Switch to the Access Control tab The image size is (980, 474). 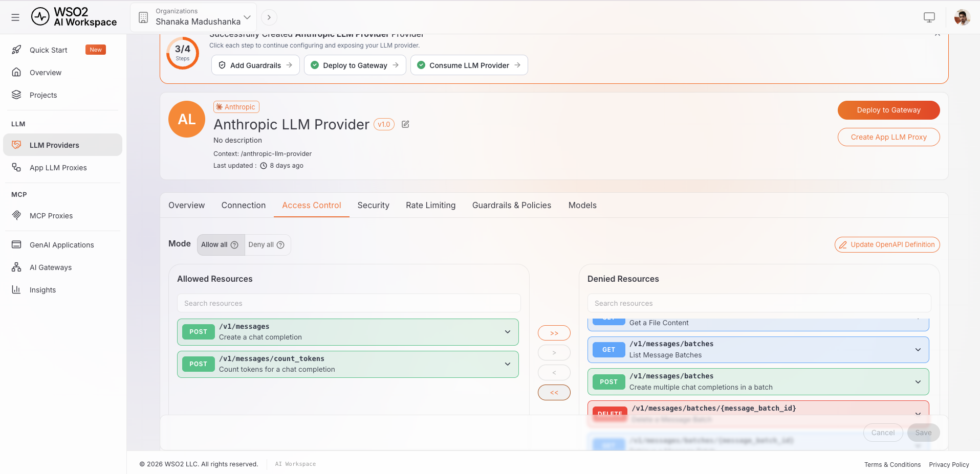coord(312,205)
